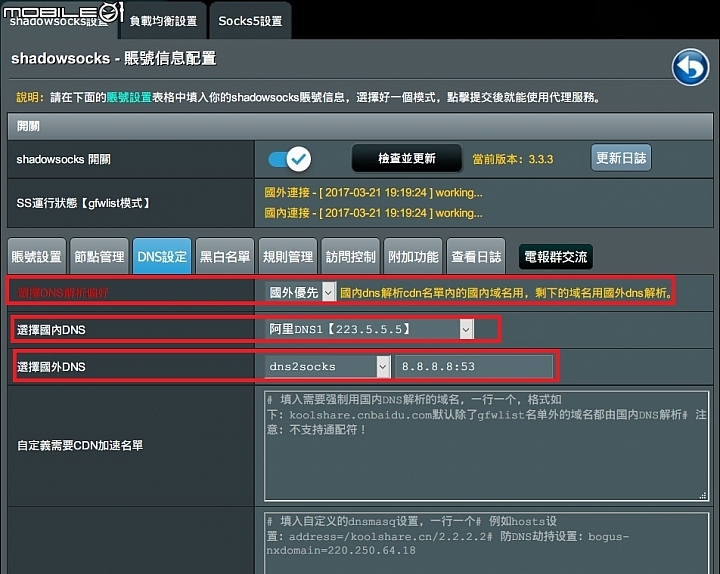Viewport: 720px width, 574px height.
Task: Click the 自定義需要CDN加速名單 label
Action: point(80,445)
